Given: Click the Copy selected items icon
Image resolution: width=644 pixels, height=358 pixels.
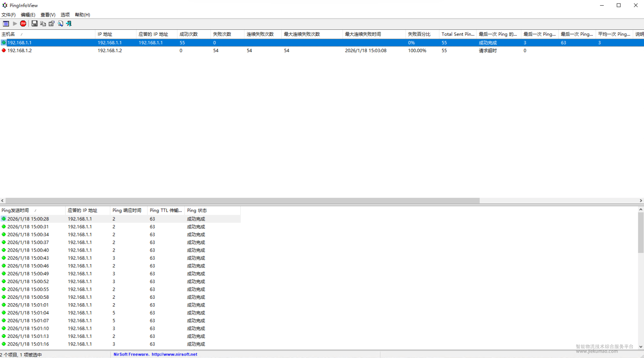Looking at the screenshot, I should (x=43, y=24).
